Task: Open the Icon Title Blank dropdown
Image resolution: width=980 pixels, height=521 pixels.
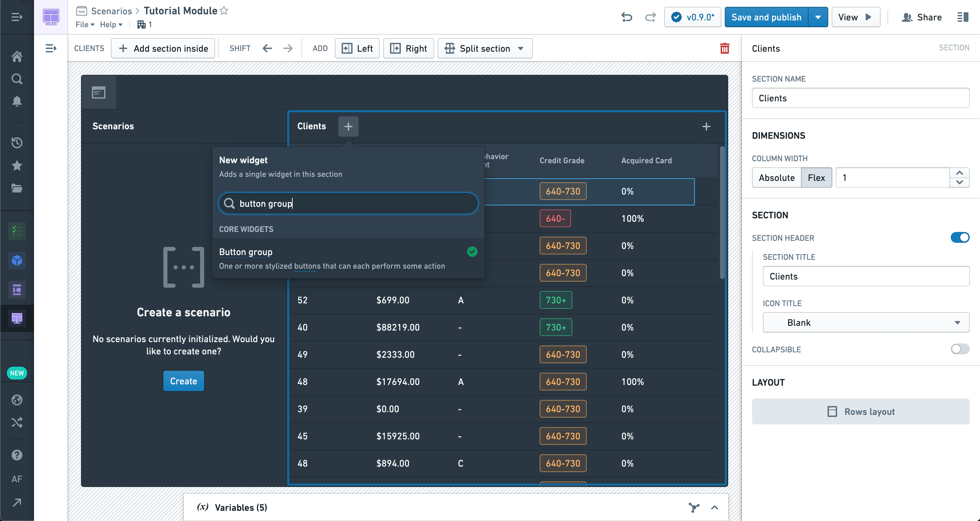Action: tap(866, 322)
